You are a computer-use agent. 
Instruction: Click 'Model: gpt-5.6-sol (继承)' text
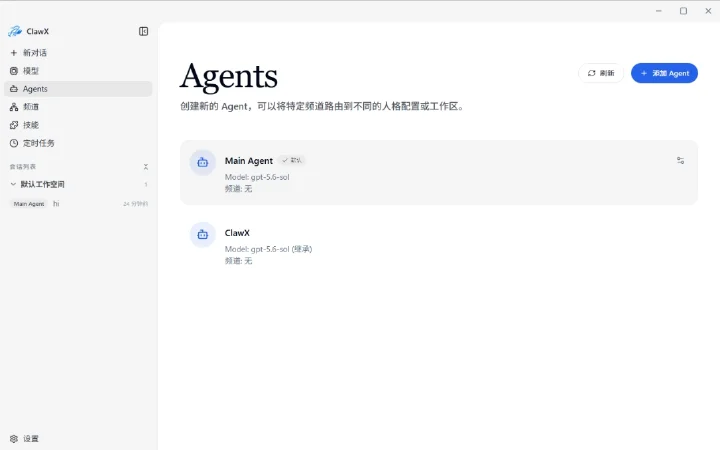268,249
